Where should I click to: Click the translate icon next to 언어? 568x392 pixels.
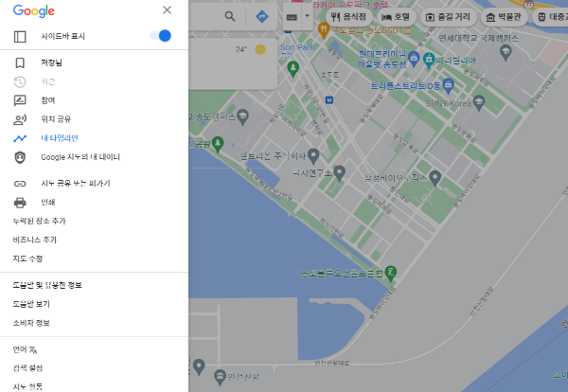pyautogui.click(x=33, y=350)
